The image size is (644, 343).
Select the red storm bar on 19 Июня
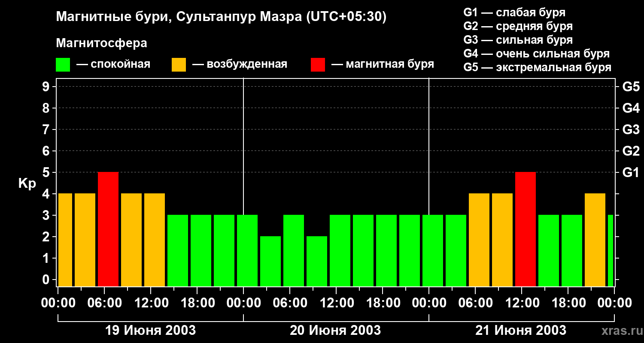click(x=108, y=229)
